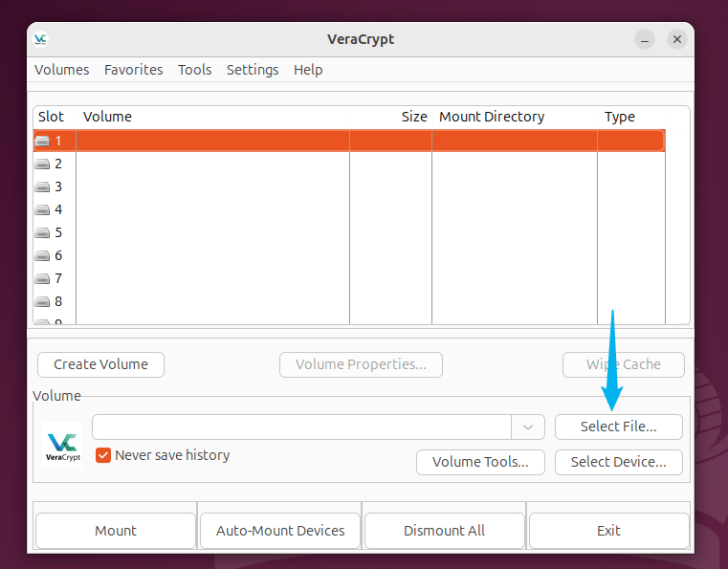Click the Mount Directory column header
This screenshot has height=569, width=728.
pos(515,117)
